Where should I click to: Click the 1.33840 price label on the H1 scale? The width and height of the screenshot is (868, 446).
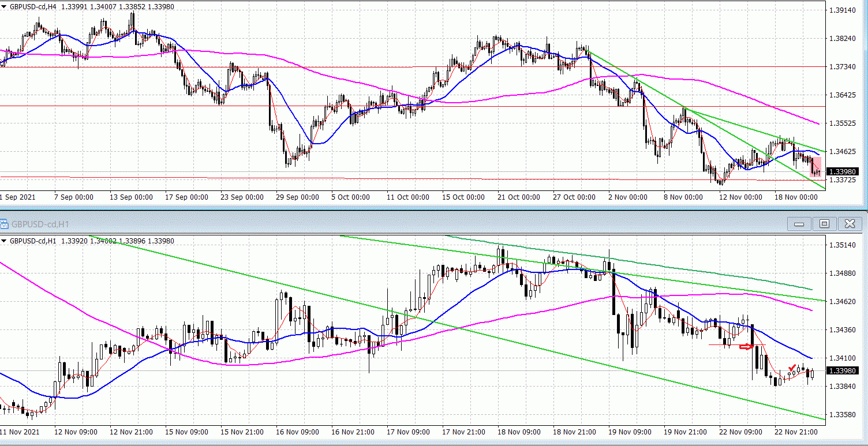pos(843,386)
